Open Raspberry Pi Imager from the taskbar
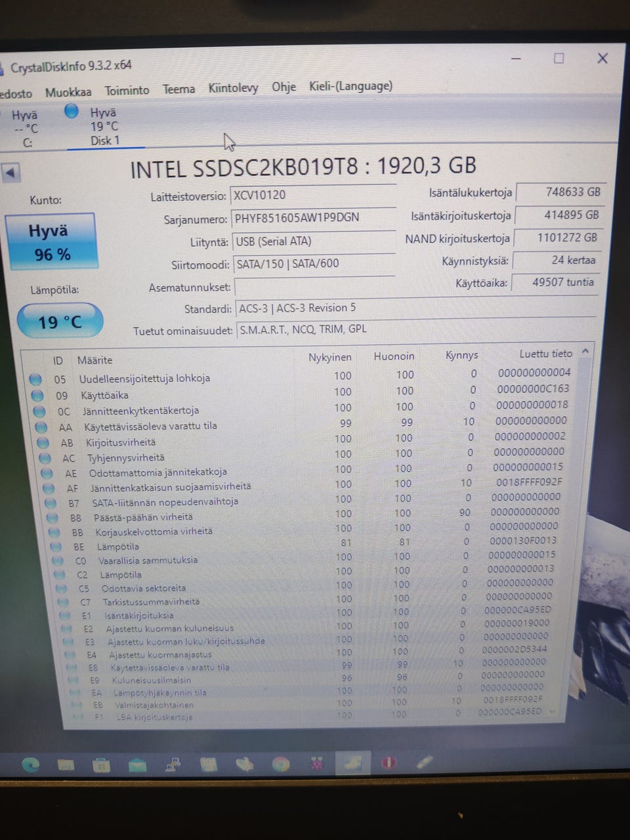This screenshot has width=630, height=840. pyautogui.click(x=317, y=764)
